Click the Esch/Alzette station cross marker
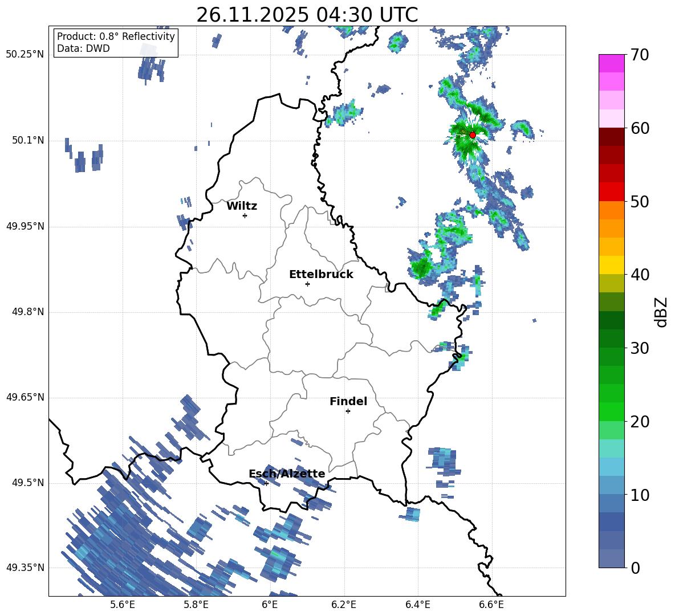675x616 pixels. coord(266,483)
